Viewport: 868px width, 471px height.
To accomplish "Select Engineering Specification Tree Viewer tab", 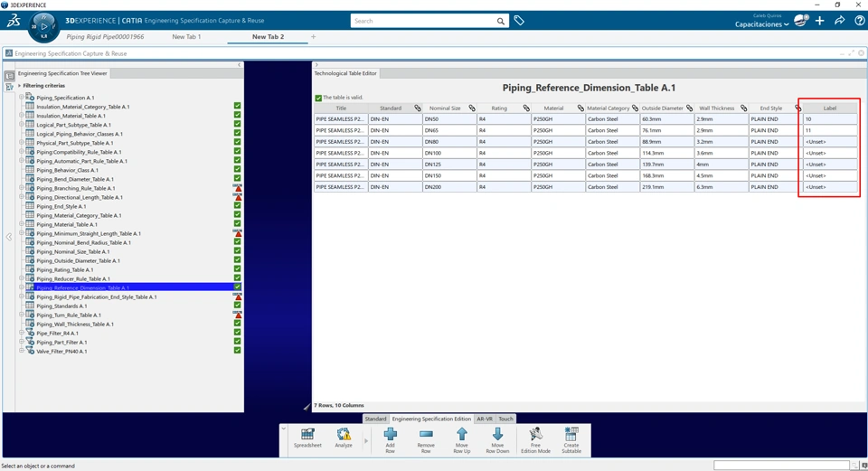I will 62,73.
